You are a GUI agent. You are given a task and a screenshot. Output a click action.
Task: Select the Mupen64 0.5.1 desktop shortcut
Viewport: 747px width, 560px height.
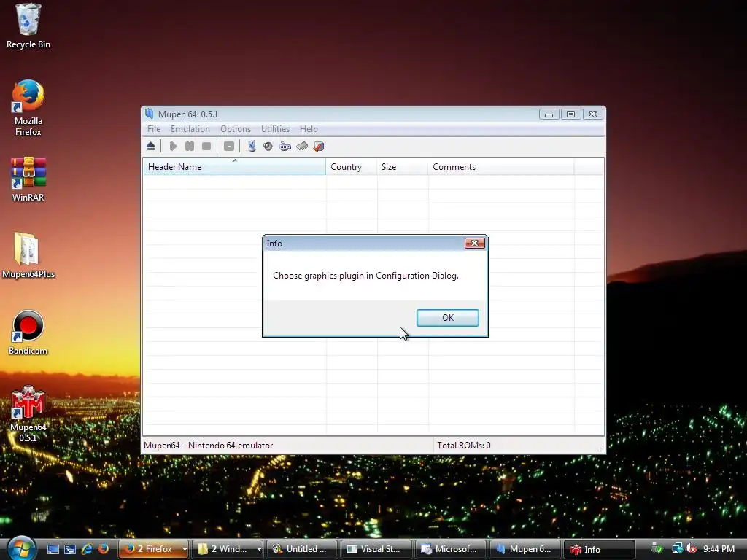28,414
